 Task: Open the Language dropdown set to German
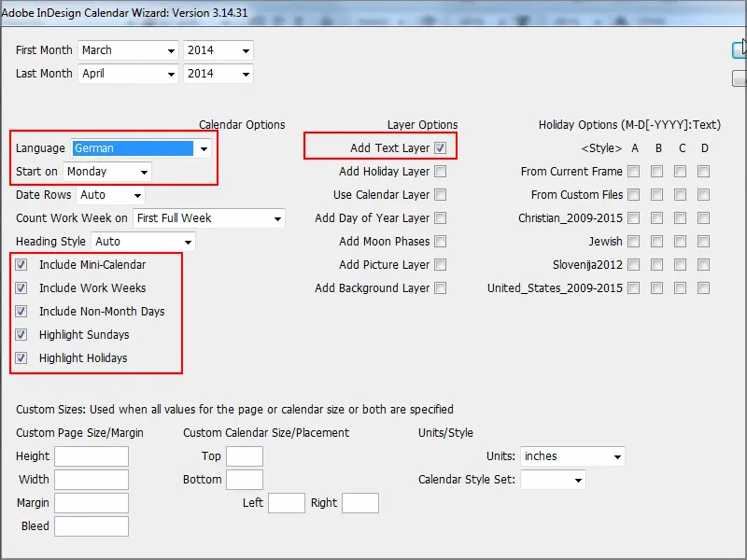coord(141,148)
